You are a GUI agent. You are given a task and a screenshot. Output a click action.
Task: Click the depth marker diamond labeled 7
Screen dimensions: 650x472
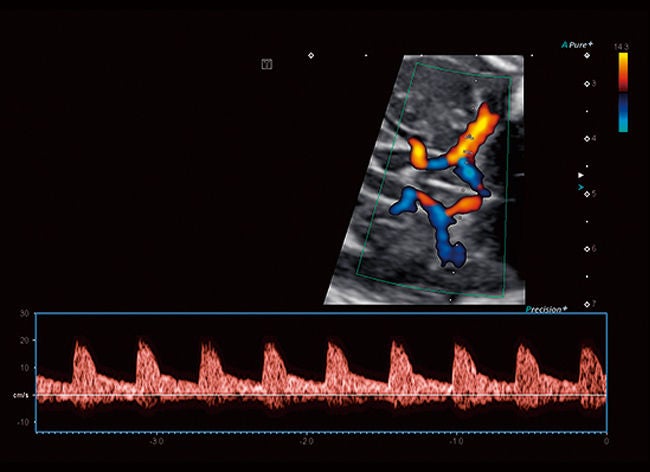tap(587, 304)
